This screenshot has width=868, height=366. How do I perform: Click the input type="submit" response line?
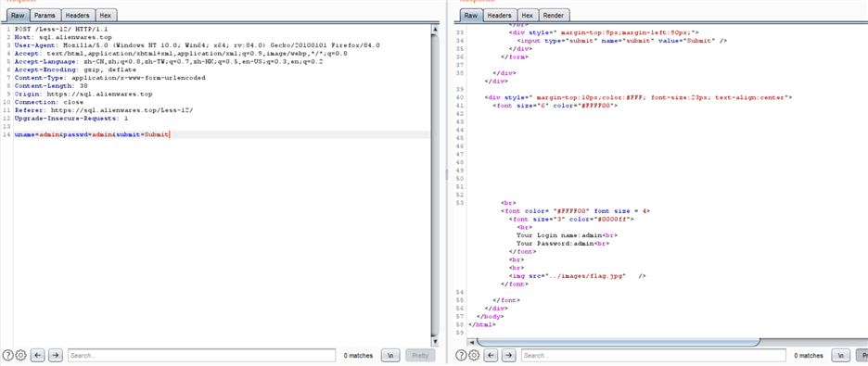[621, 41]
